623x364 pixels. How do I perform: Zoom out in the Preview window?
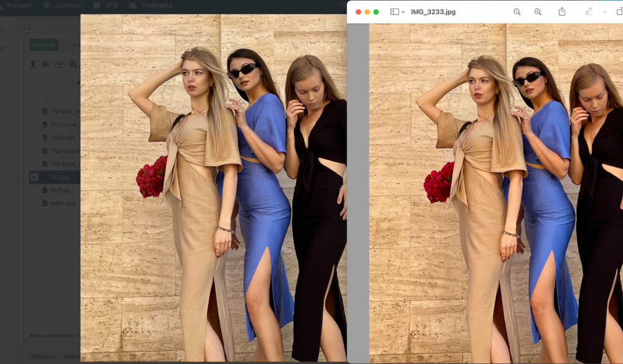(x=517, y=12)
